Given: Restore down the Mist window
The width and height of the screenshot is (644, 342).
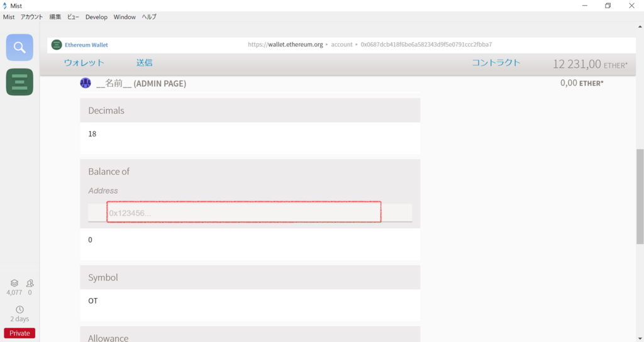Looking at the screenshot, I should [x=608, y=6].
